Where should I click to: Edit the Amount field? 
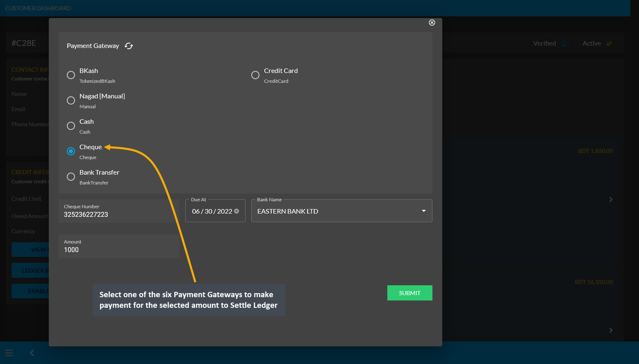119,246
